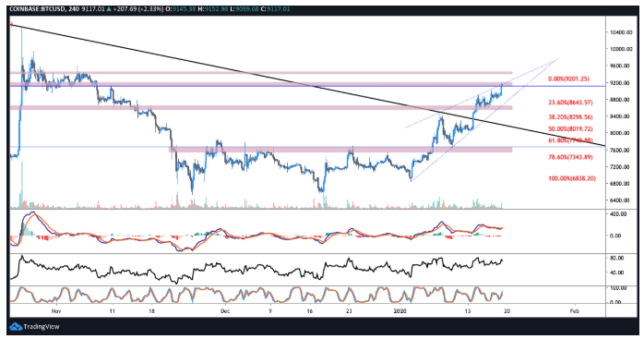Click the 23 date axis label
Image resolution: width=644 pixels, height=339 pixels.
[x=349, y=311]
